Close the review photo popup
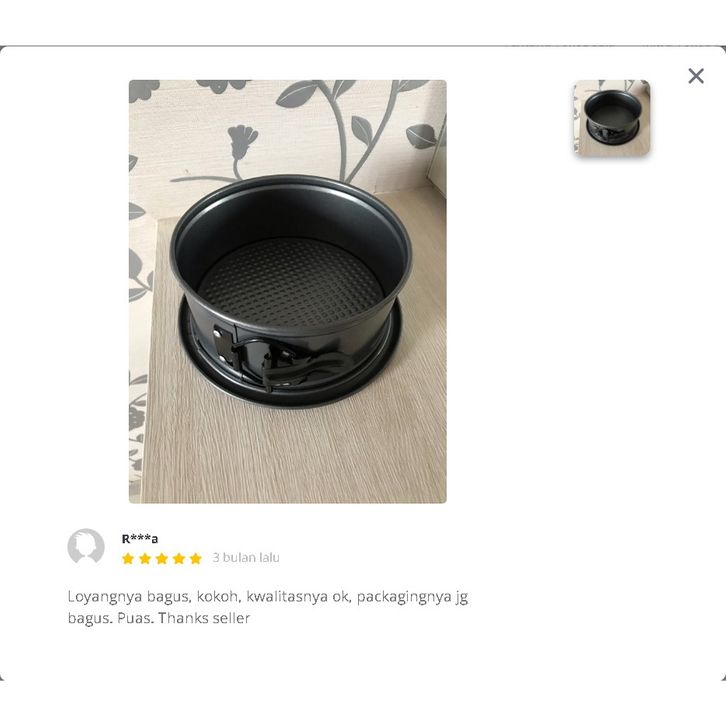 [695, 76]
